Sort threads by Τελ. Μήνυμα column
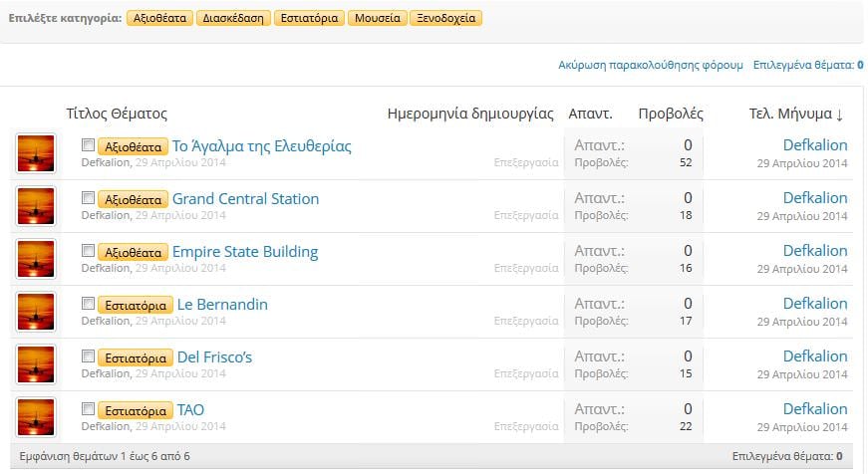This screenshot has height=474, width=868. [x=795, y=114]
